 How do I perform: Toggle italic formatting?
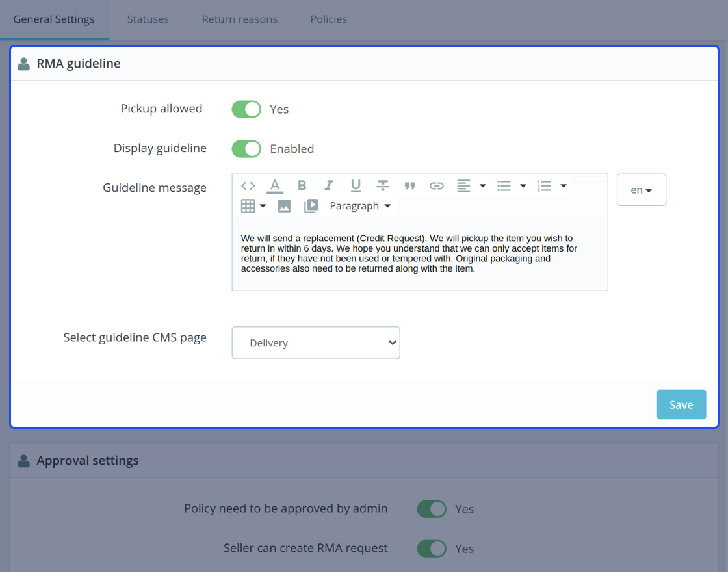point(329,186)
